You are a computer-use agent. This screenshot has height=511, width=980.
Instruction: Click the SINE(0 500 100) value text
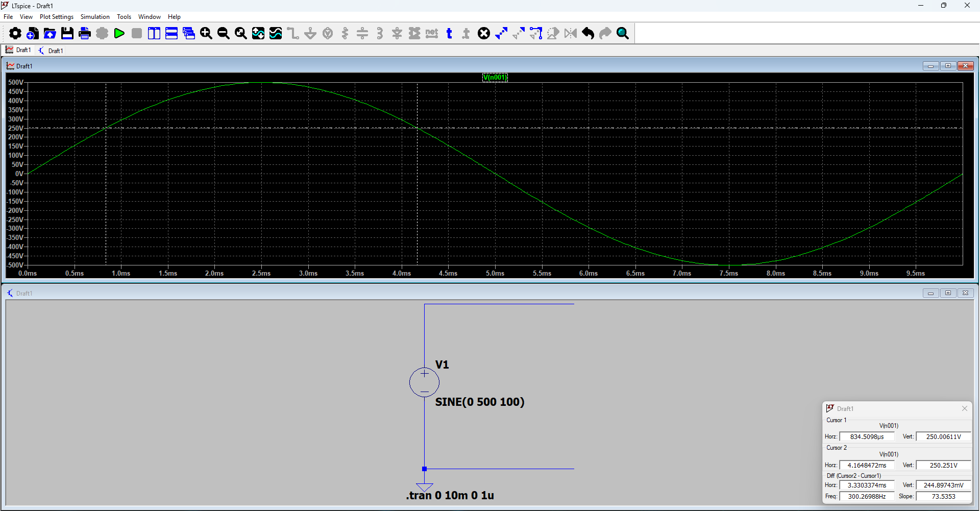click(x=480, y=402)
